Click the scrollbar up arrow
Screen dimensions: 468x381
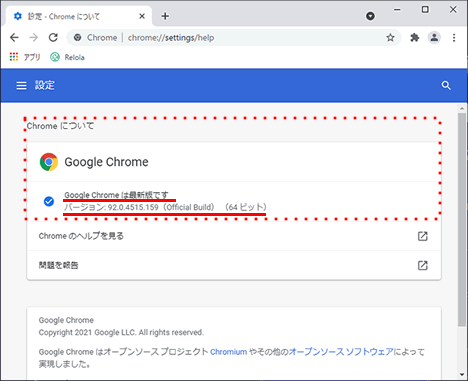[x=462, y=109]
